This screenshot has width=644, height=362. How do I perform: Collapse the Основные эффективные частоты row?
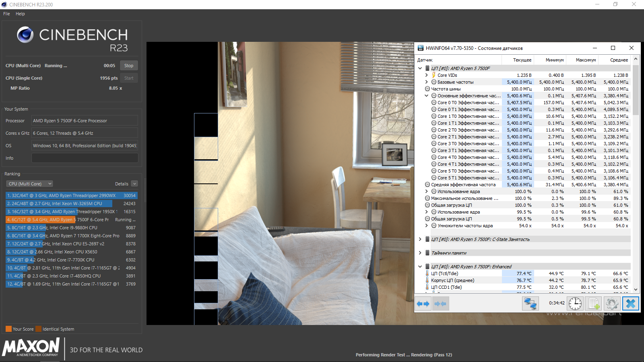tap(427, 96)
